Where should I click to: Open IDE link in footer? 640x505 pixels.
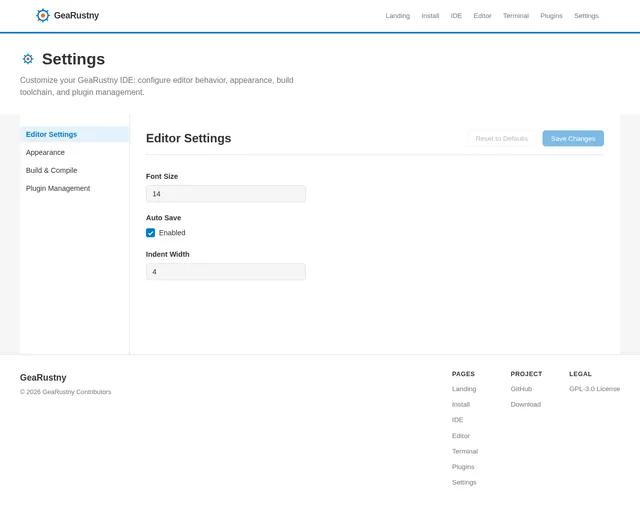[458, 420]
